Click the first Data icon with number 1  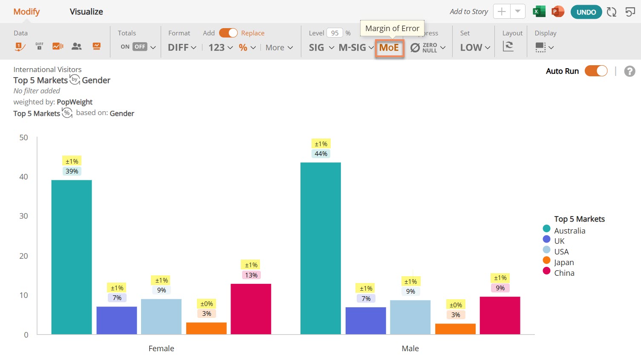tap(20, 46)
